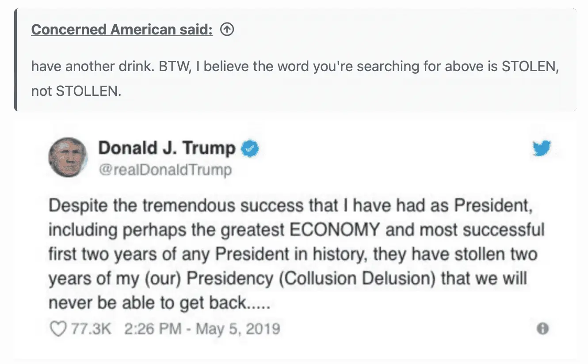This screenshot has width=588, height=364.
Task: Click the blue verified checkmark badge
Action: coord(250,149)
